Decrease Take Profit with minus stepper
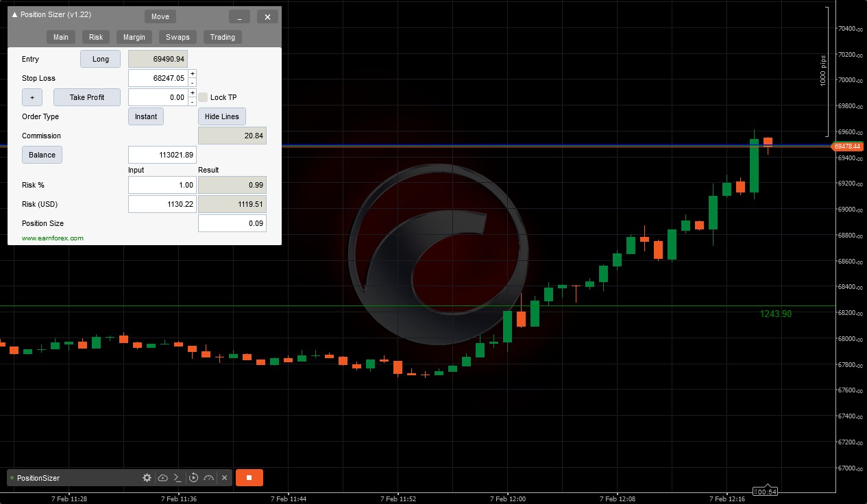 [x=193, y=102]
